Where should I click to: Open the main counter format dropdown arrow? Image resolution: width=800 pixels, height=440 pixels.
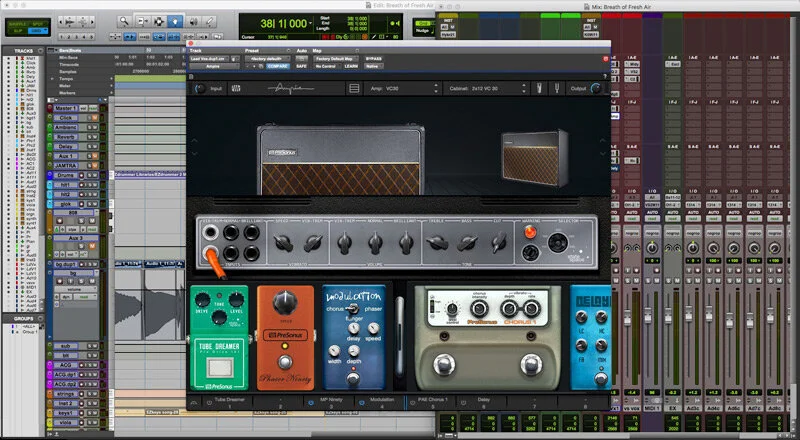[x=312, y=23]
